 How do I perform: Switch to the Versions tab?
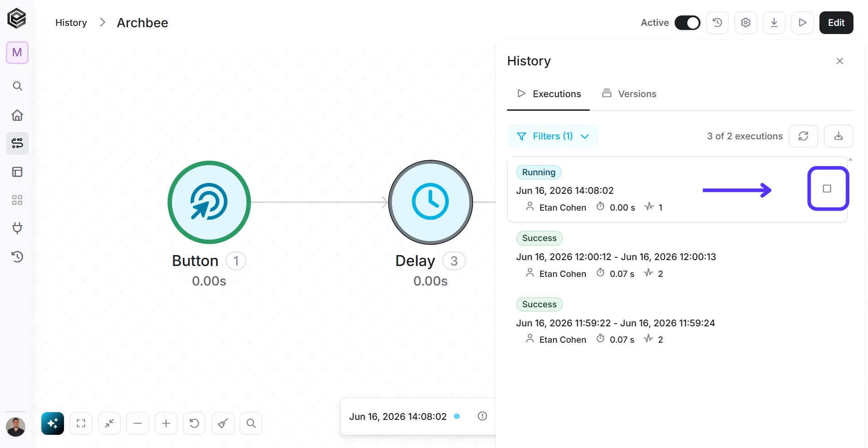[x=629, y=94]
